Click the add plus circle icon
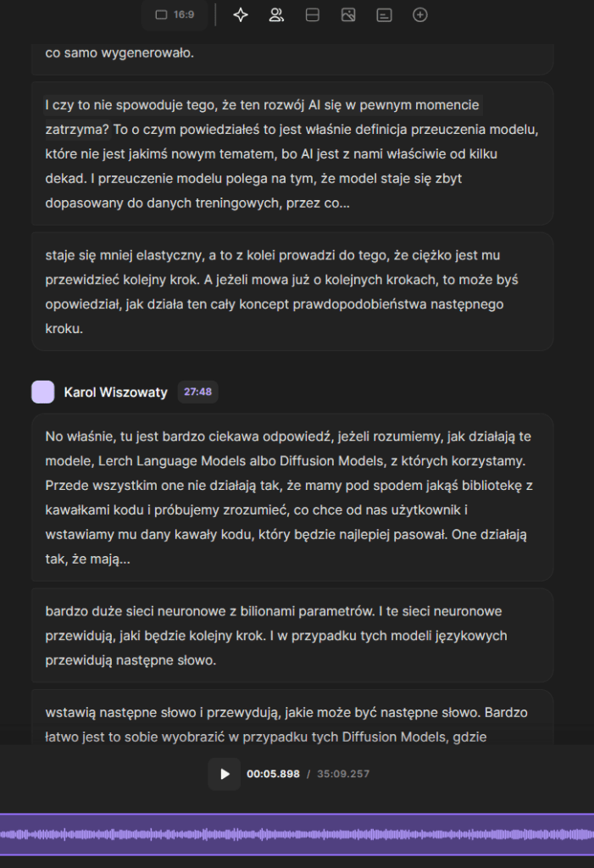 tap(420, 14)
